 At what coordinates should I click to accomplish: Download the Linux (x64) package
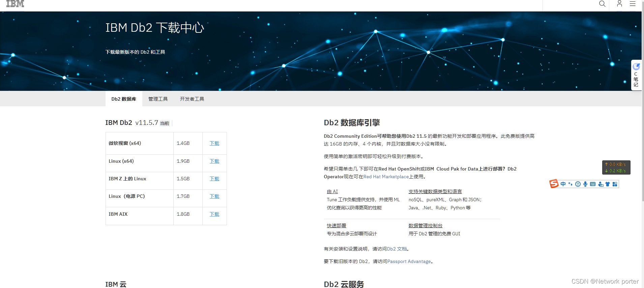pyautogui.click(x=214, y=161)
